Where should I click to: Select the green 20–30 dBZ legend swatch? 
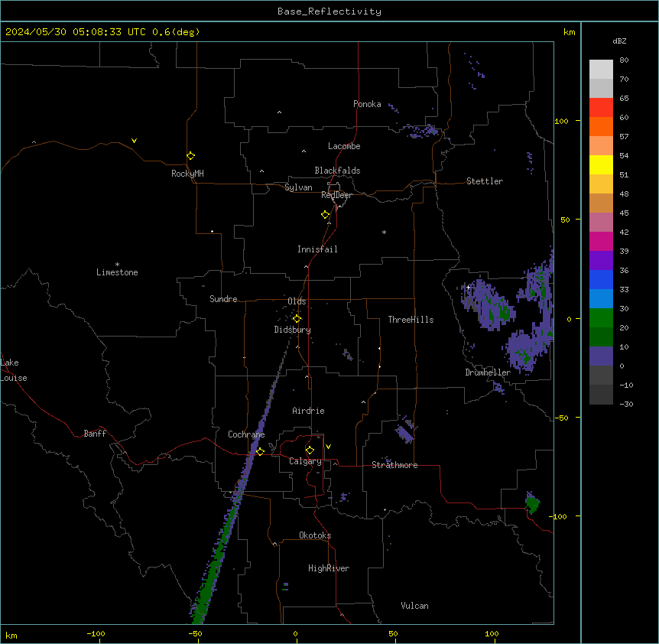click(x=601, y=318)
